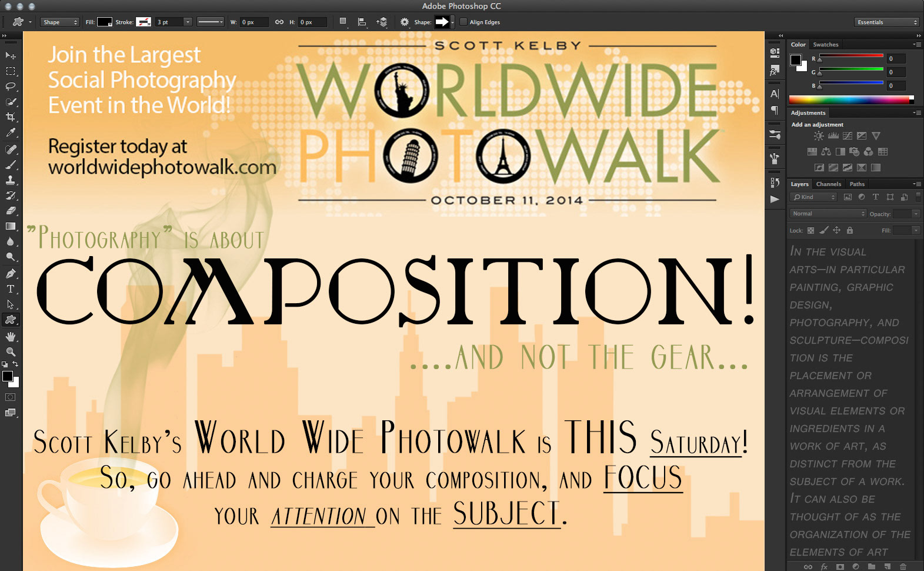Image resolution: width=924 pixels, height=571 pixels.
Task: Toggle Quick Mask mode
Action: [x=11, y=397]
